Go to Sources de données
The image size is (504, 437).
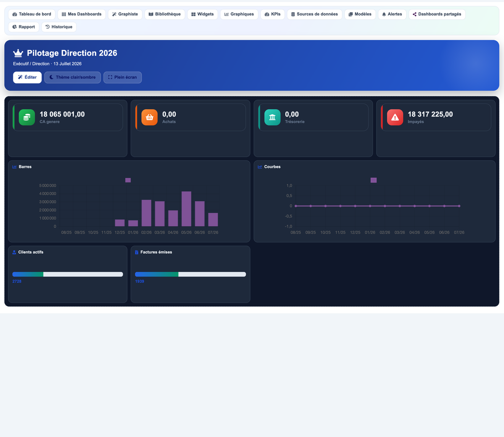tap(315, 14)
